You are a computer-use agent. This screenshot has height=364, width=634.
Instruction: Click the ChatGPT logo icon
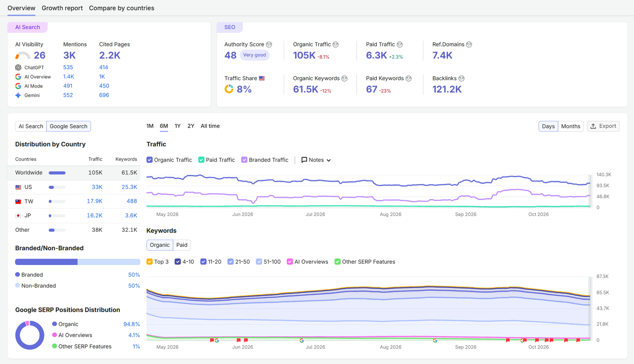[18, 67]
